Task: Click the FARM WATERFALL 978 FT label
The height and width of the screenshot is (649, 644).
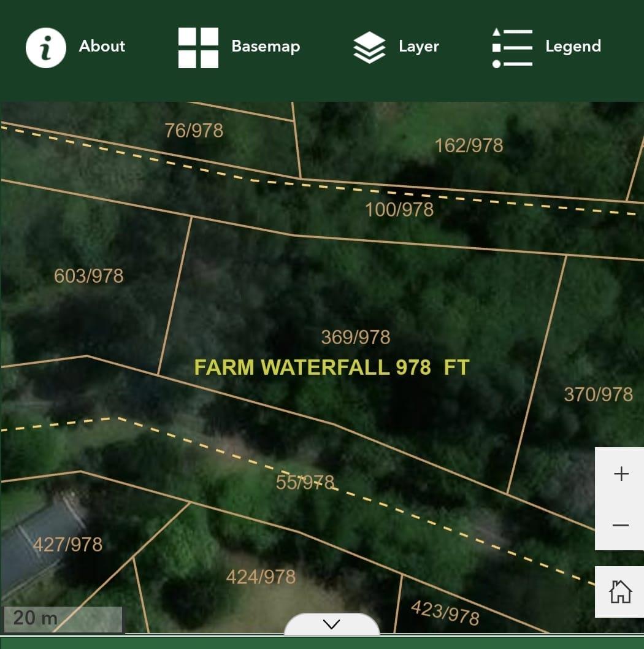Action: click(331, 367)
